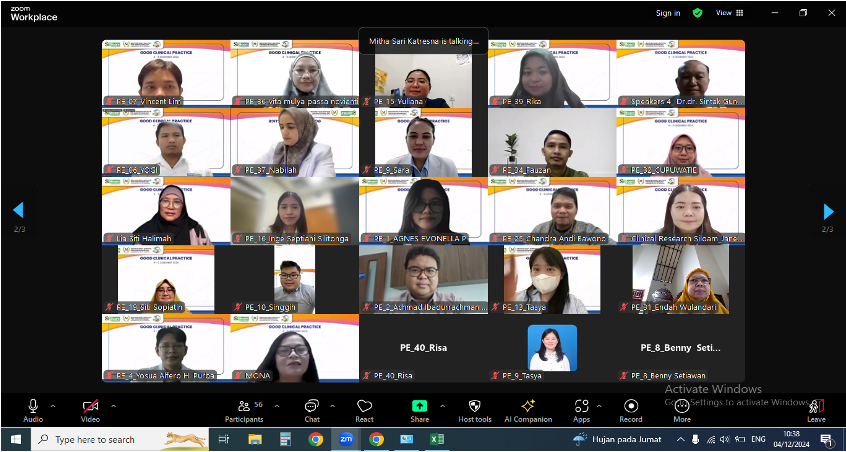Click the green Share screen icon
The width and height of the screenshot is (846, 452).
click(x=419, y=406)
